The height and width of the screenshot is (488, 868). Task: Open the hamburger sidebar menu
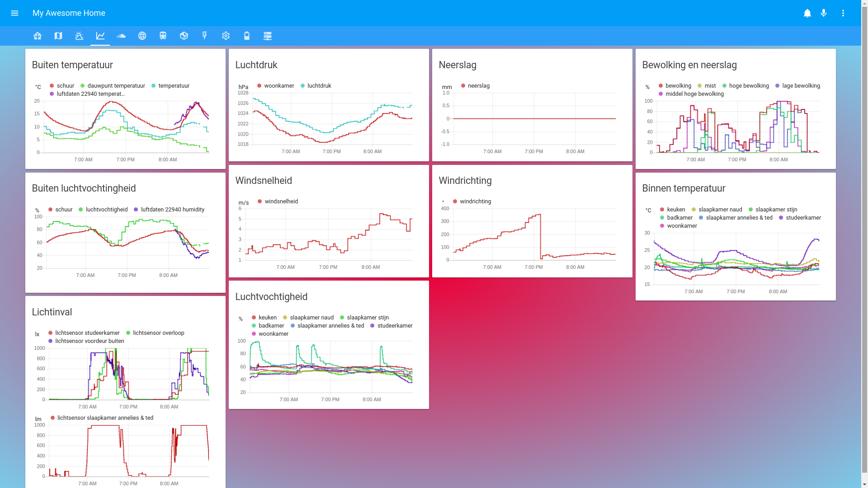coord(14,13)
